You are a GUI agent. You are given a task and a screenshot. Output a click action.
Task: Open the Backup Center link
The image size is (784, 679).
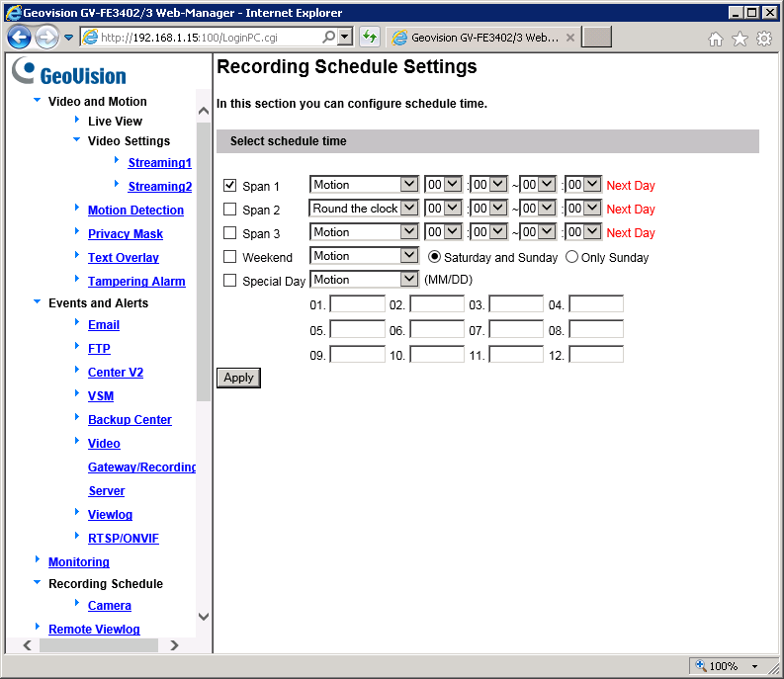click(130, 419)
